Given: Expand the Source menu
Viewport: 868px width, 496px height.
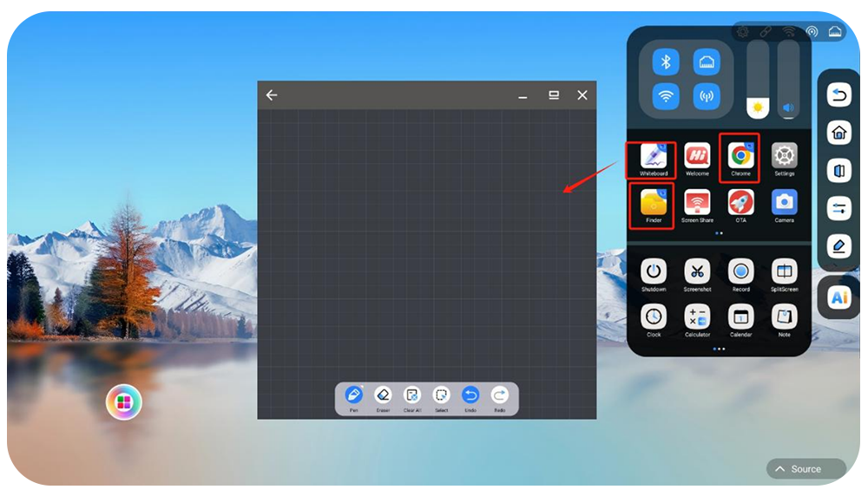Looking at the screenshot, I should [806, 469].
